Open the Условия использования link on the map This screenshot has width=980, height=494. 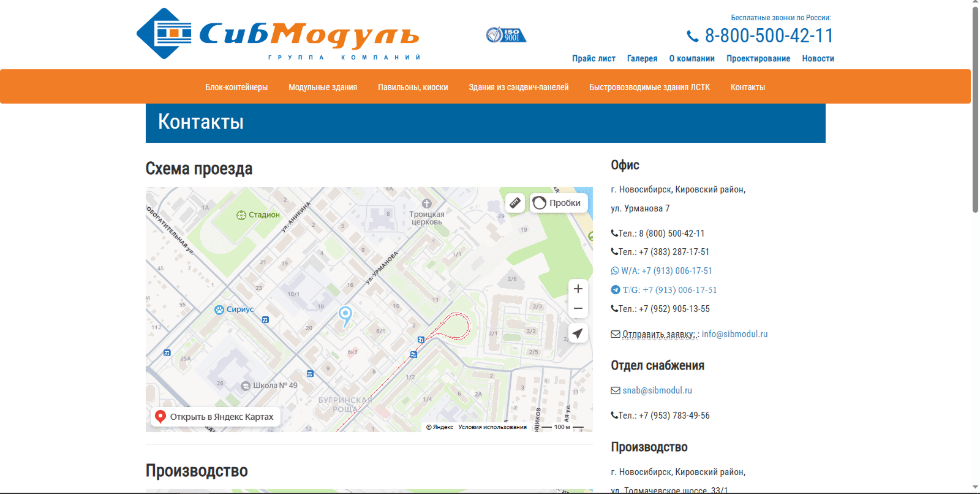pyautogui.click(x=492, y=427)
